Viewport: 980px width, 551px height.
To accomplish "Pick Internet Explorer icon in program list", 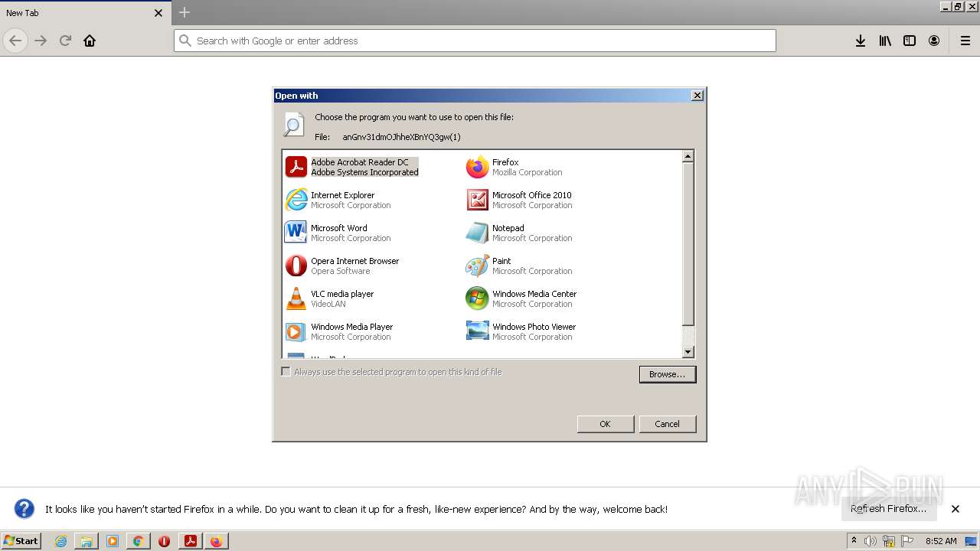I will pyautogui.click(x=296, y=200).
